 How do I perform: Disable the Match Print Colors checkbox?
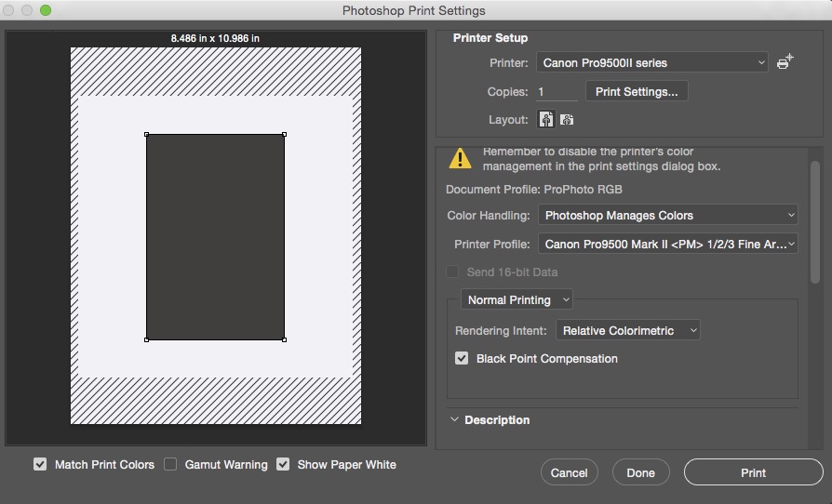click(40, 464)
